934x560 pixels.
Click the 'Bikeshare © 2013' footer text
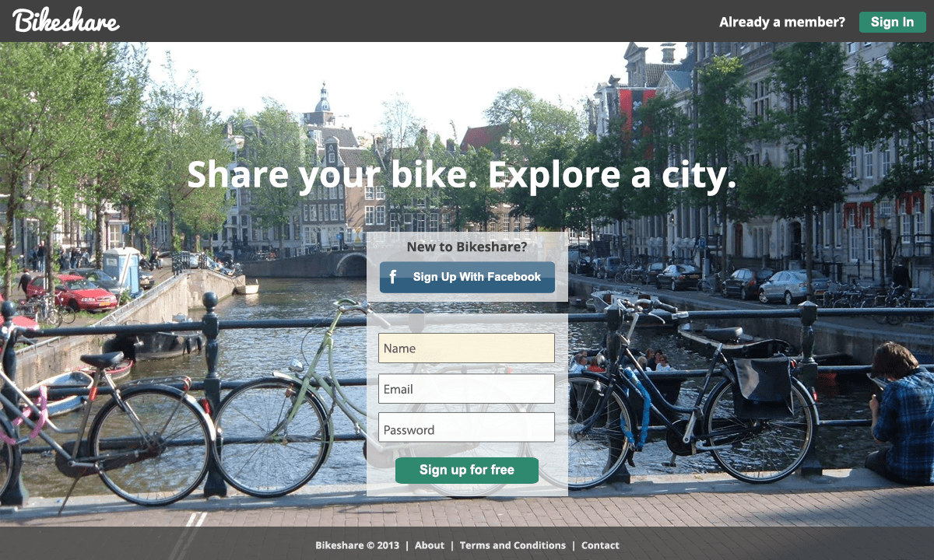pyautogui.click(x=357, y=545)
